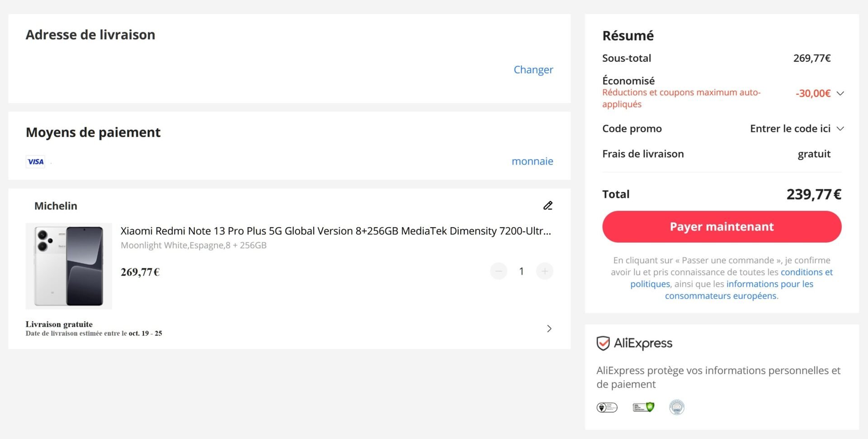The image size is (868, 439).
Task: Click the first security certification badge
Action: (607, 407)
